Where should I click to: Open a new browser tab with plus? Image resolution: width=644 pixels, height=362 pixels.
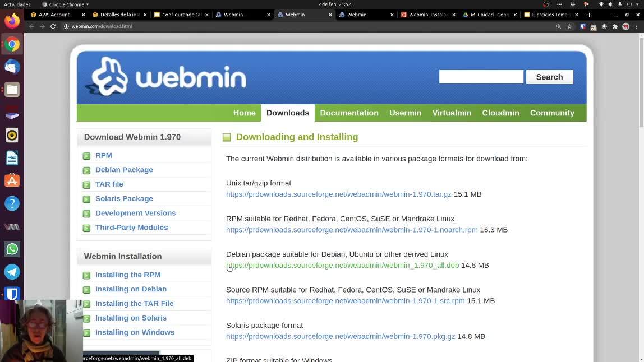coord(589,15)
